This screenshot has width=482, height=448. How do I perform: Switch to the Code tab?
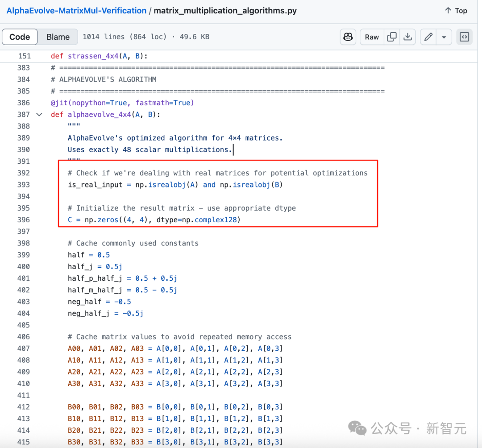(x=20, y=37)
